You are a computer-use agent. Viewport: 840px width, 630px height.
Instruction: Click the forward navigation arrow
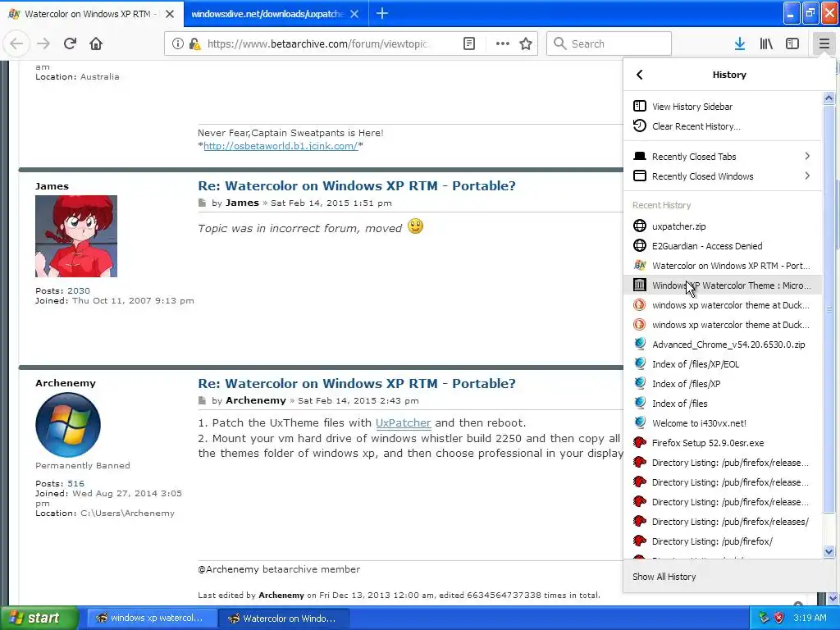click(x=43, y=43)
